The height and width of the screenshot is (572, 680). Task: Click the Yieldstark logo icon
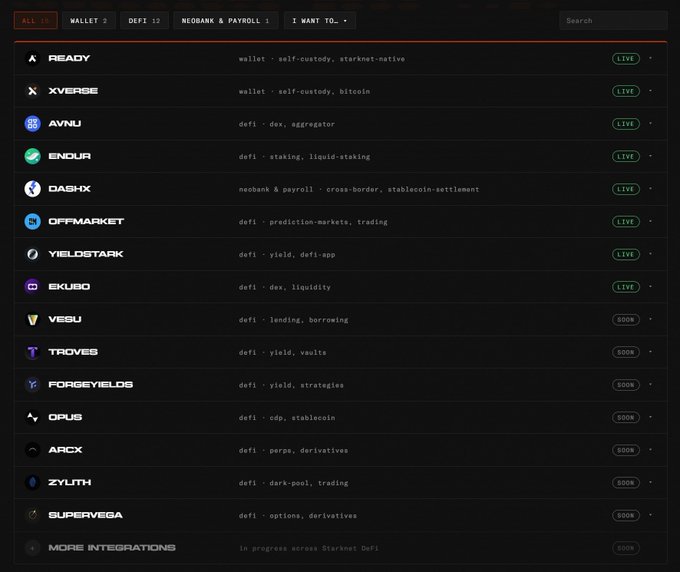coord(33,254)
